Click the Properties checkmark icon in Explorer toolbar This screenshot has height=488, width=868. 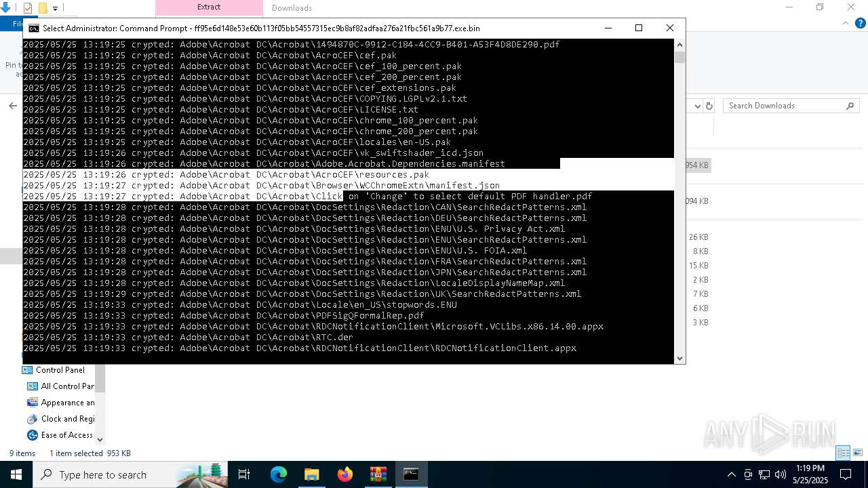click(x=28, y=8)
